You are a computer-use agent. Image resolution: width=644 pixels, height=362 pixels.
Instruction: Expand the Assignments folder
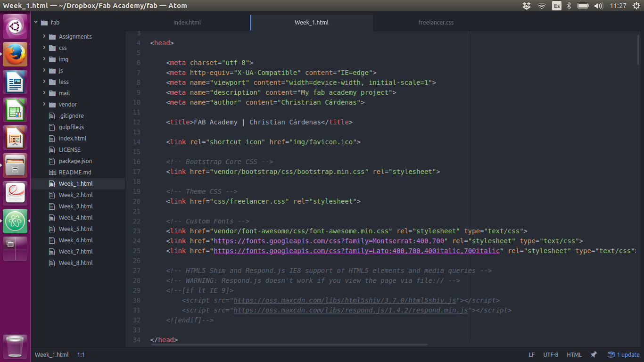pos(75,36)
